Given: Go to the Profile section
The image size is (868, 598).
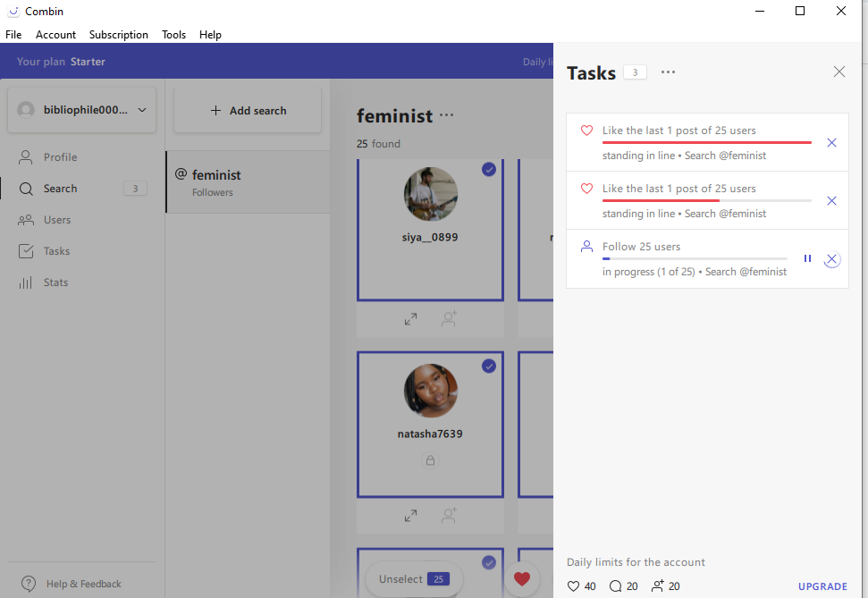Looking at the screenshot, I should click(60, 157).
